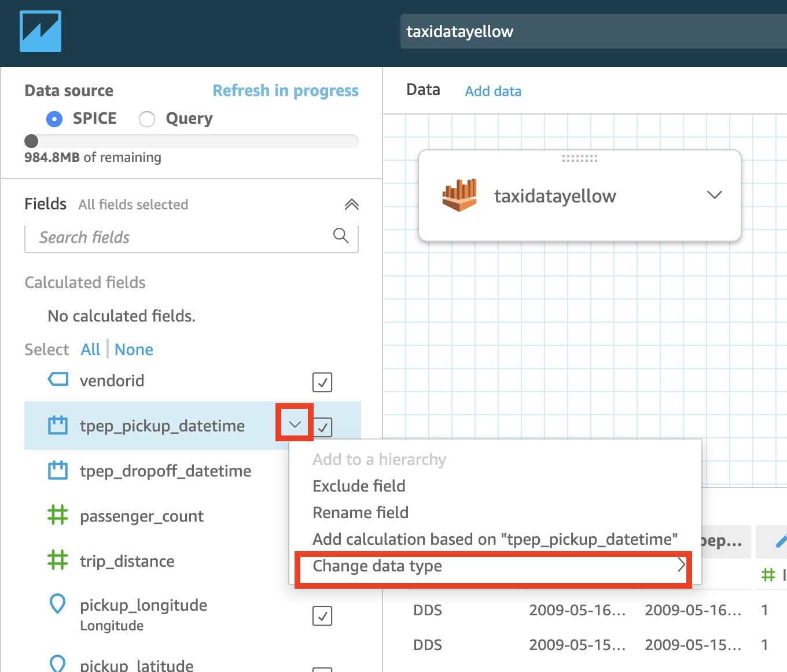This screenshot has height=672, width=787.
Task: Select the trip_distance field row
Action: click(x=156, y=561)
